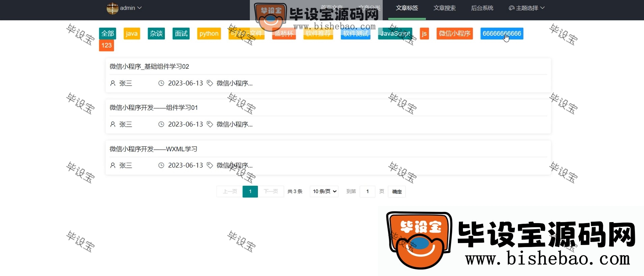
Task: Select the JavaScript tag
Action: point(395,33)
